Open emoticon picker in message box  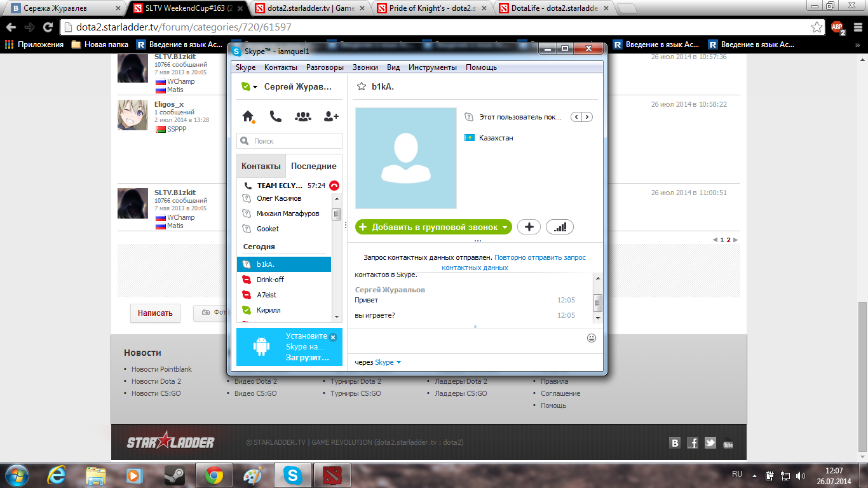click(592, 338)
